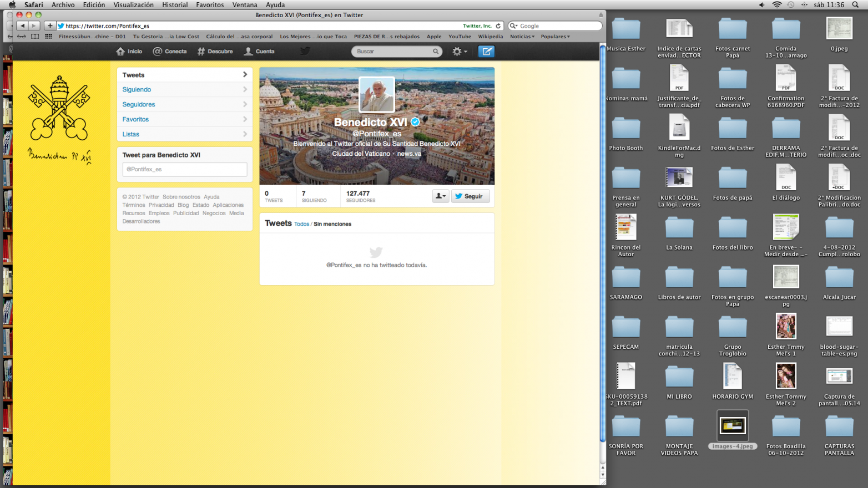Click the add bookmark plus button

point(49,26)
